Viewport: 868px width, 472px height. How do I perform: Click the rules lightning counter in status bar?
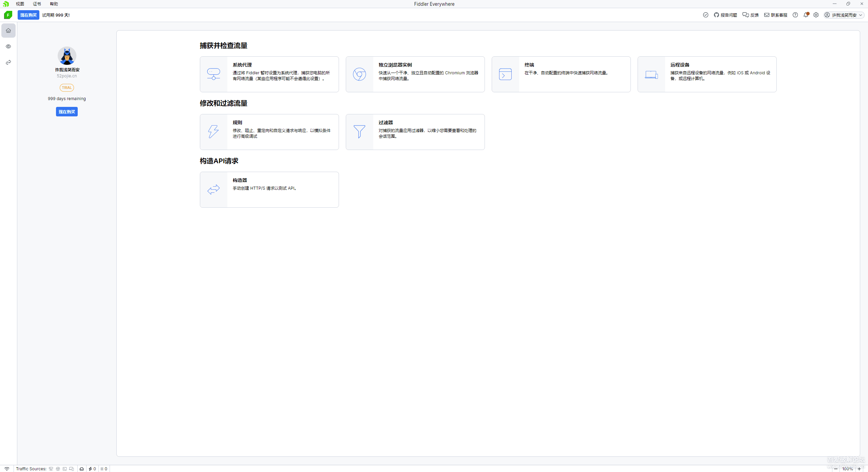click(x=92, y=469)
